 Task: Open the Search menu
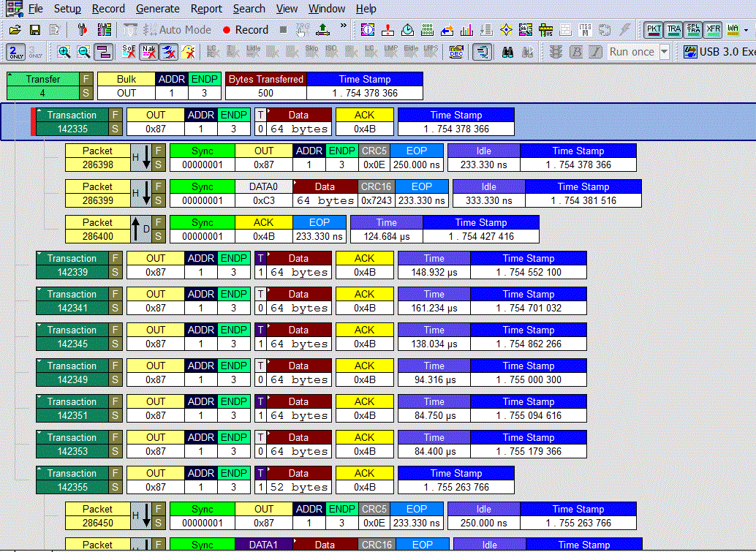[249, 9]
